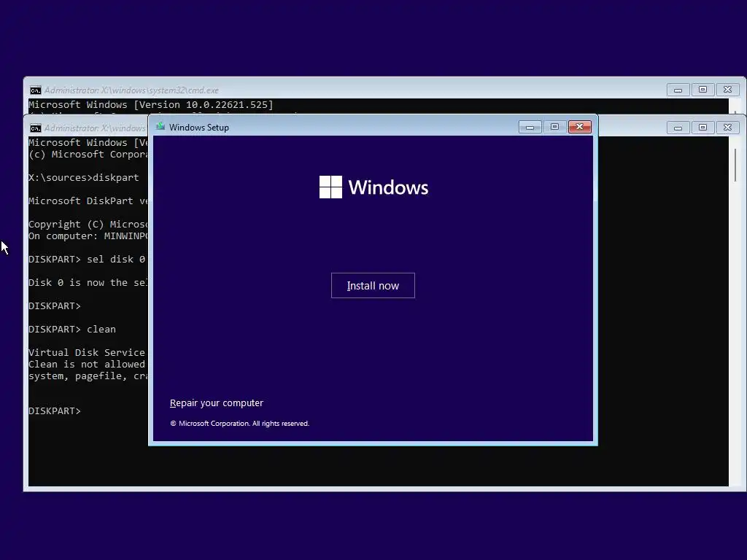This screenshot has width=747, height=560.
Task: Maximize the rear cmd.exe window
Action: coord(703,90)
